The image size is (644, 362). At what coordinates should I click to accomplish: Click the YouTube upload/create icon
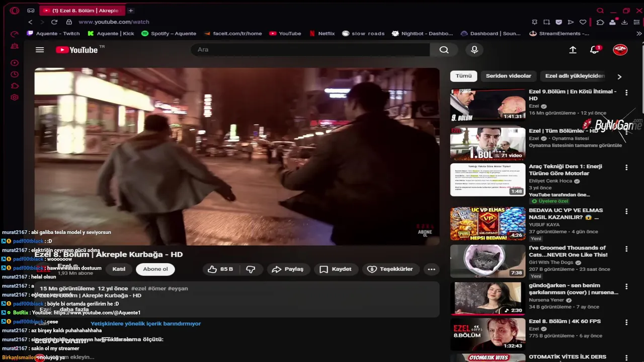(x=573, y=50)
